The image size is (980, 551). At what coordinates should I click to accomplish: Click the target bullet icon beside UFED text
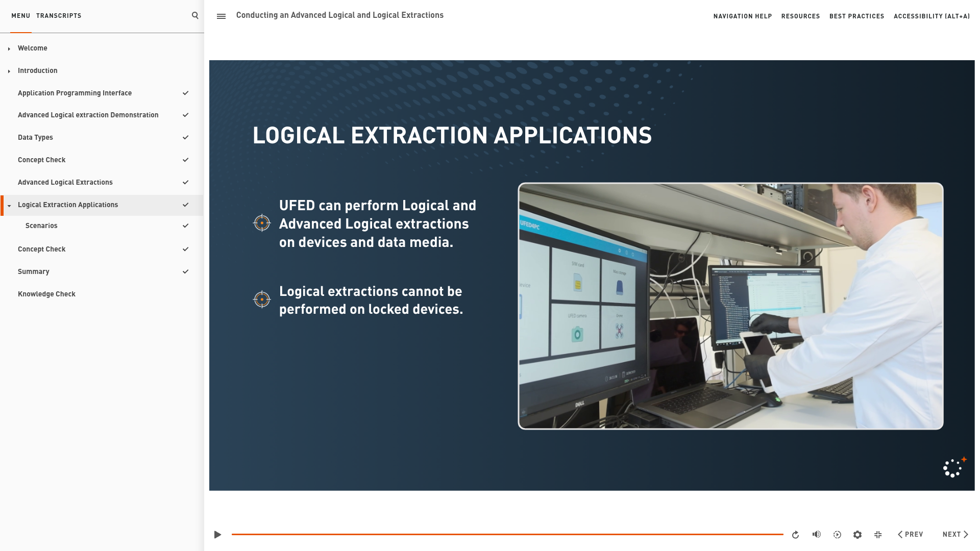coord(262,223)
